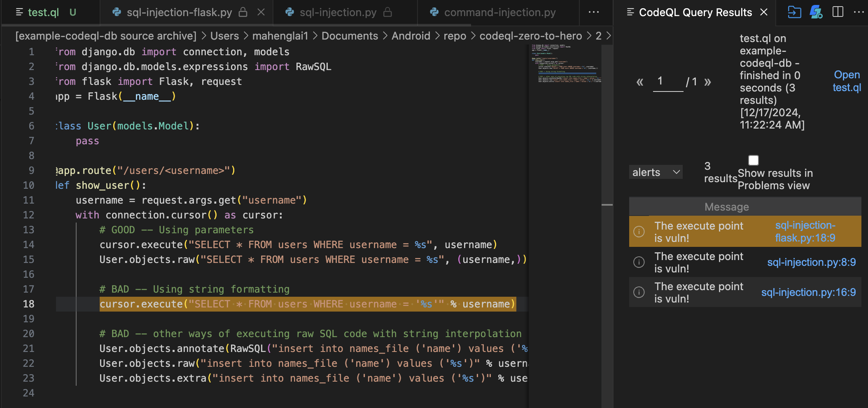Close the sql-injection-flask.py tab
868x408 pixels.
coord(261,12)
